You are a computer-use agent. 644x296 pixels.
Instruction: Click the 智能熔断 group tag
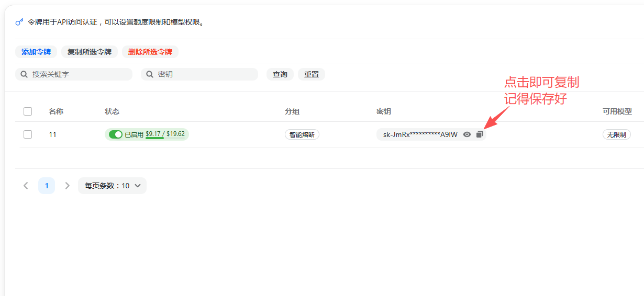[302, 134]
